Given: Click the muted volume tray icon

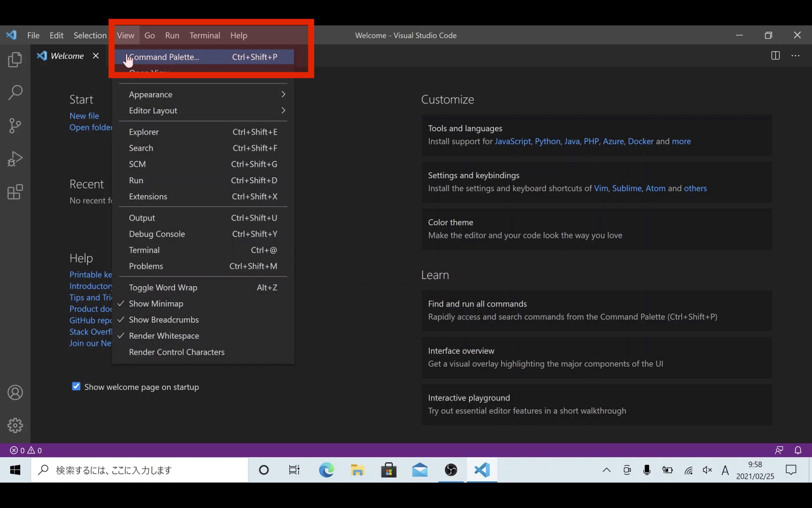Looking at the screenshot, I should pyautogui.click(x=707, y=470).
